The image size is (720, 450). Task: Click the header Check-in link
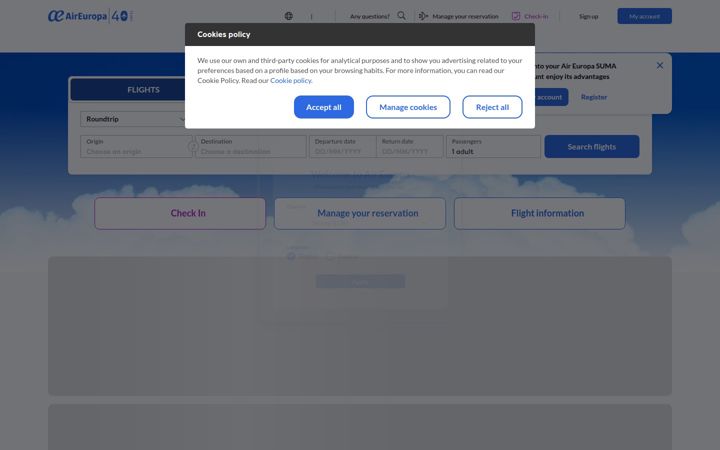[x=536, y=17]
